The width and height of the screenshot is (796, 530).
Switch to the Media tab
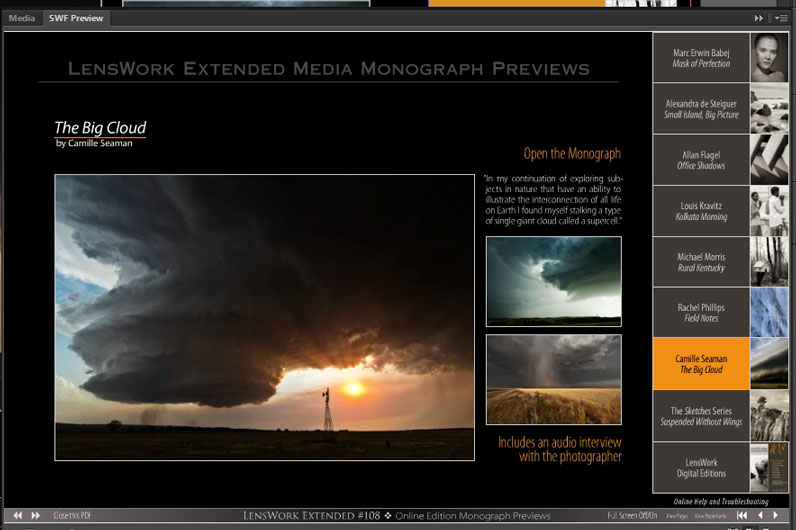(22, 18)
